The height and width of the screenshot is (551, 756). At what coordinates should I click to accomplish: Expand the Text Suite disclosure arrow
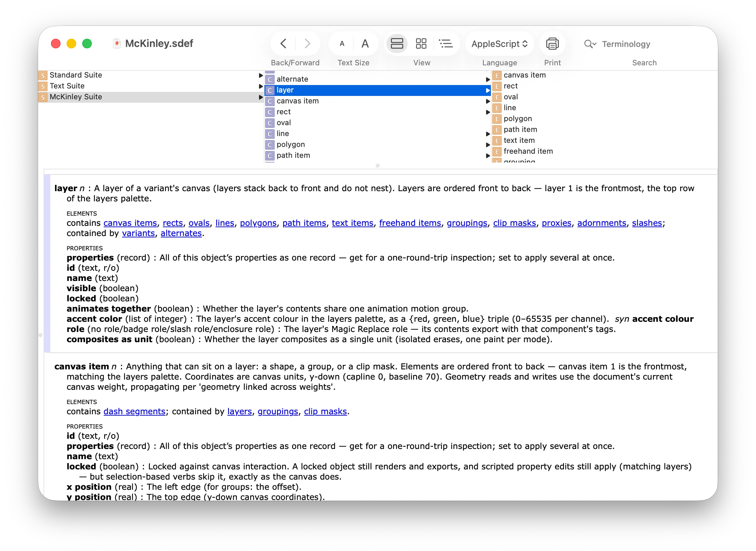point(261,86)
